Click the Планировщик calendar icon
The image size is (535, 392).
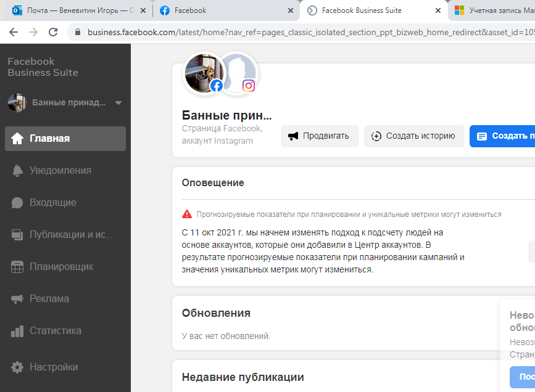17,266
